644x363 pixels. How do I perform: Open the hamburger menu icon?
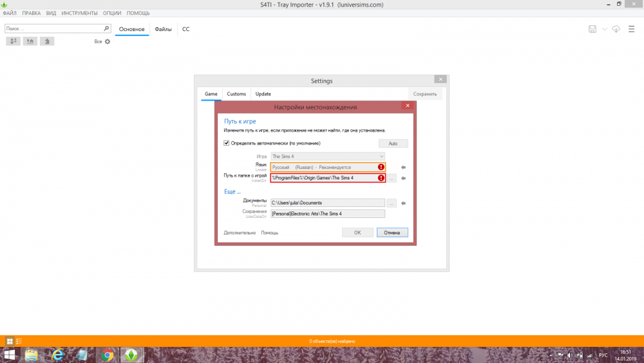(632, 29)
